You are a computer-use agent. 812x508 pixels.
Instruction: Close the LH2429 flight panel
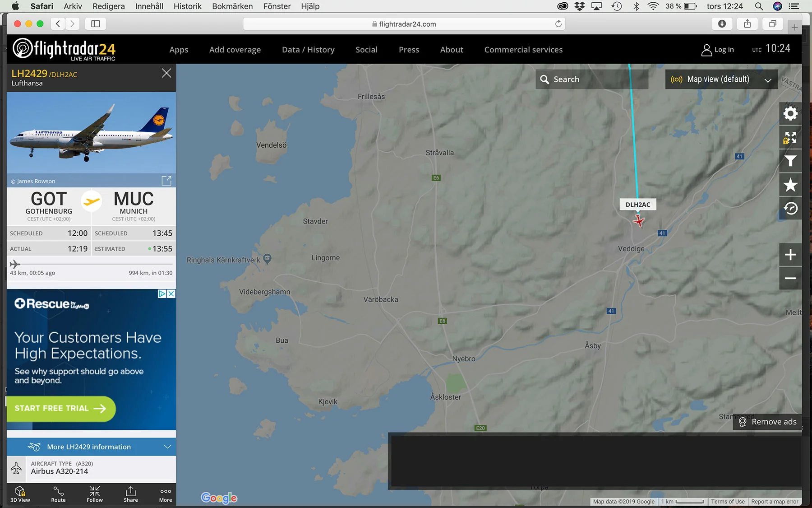point(166,73)
